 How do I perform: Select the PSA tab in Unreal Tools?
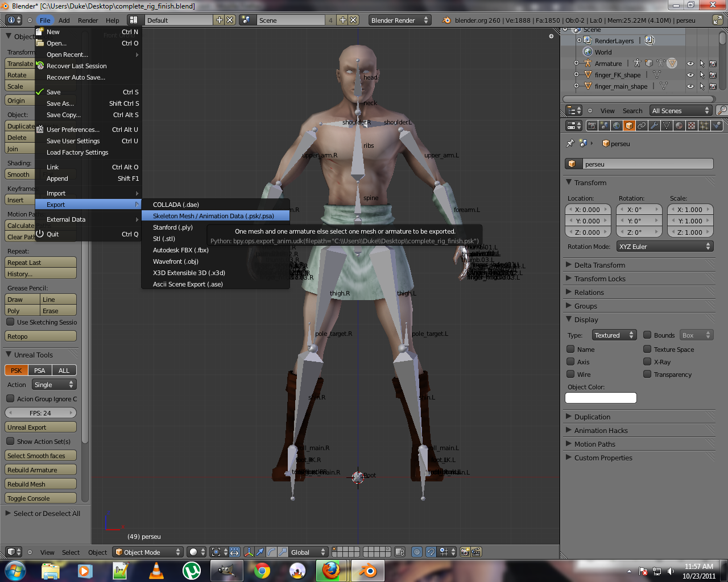tap(39, 370)
